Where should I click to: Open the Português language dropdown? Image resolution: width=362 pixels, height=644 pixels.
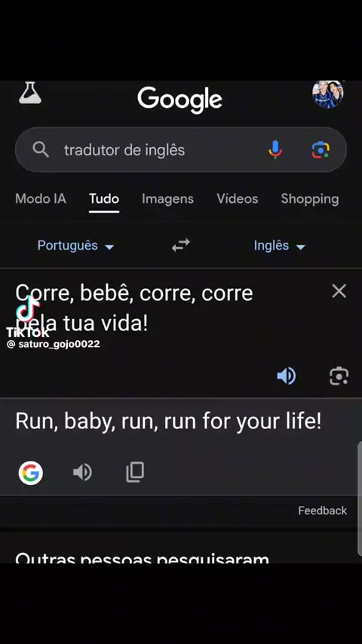pos(75,246)
